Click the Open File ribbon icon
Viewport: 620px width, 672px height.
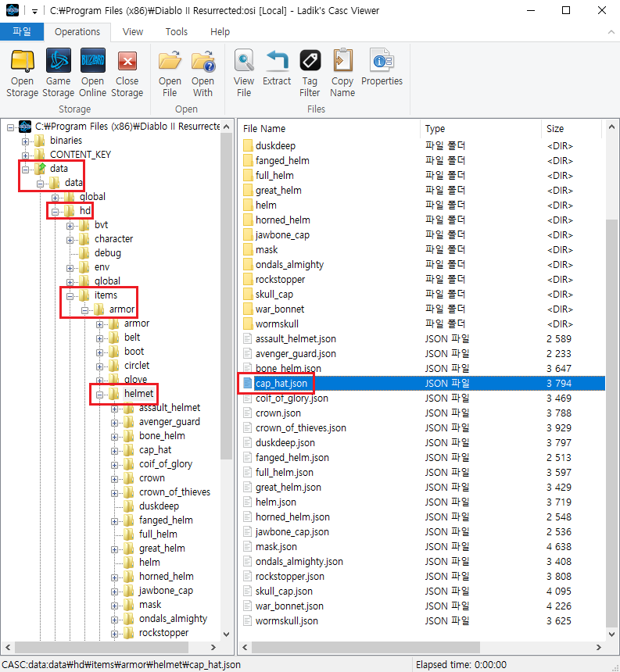coord(170,60)
